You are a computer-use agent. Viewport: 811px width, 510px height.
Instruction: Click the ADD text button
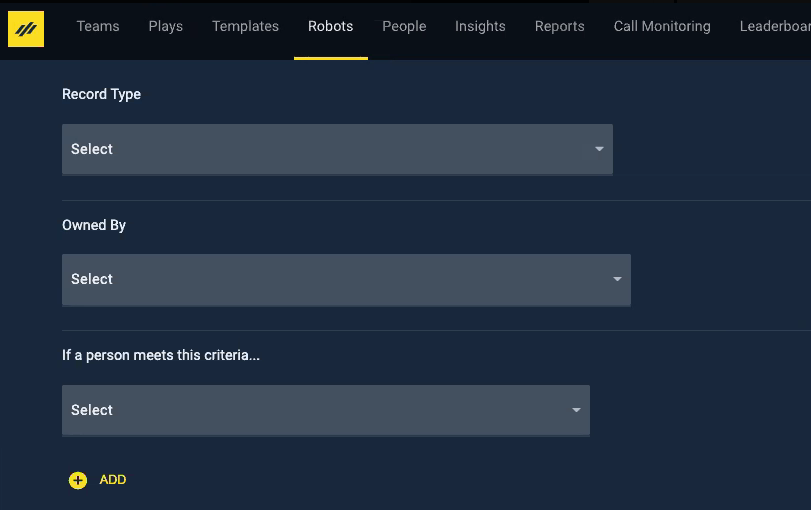coord(113,480)
